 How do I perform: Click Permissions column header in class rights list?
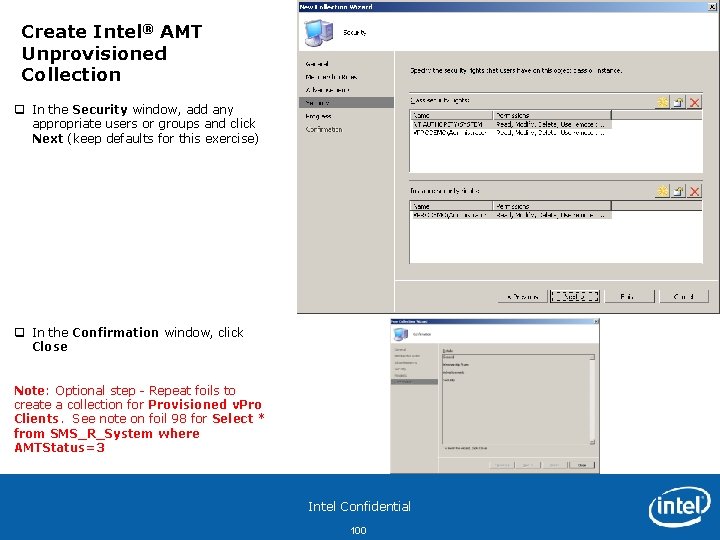[552, 115]
